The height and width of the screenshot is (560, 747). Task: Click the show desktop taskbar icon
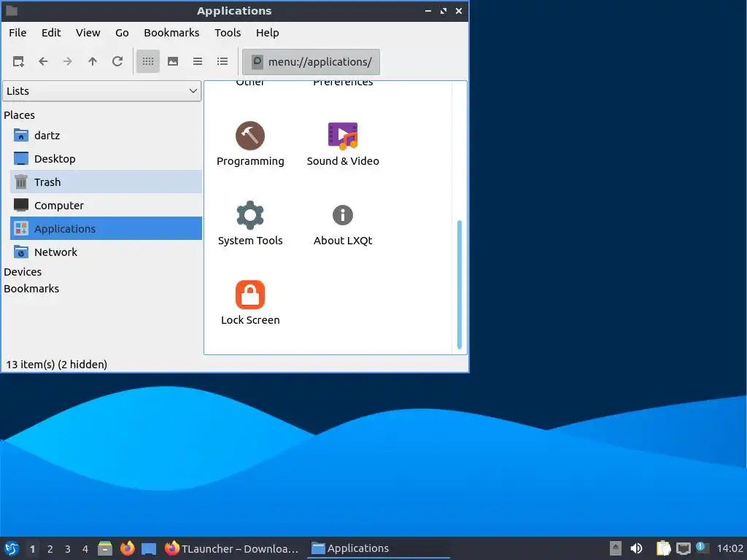tap(149, 548)
